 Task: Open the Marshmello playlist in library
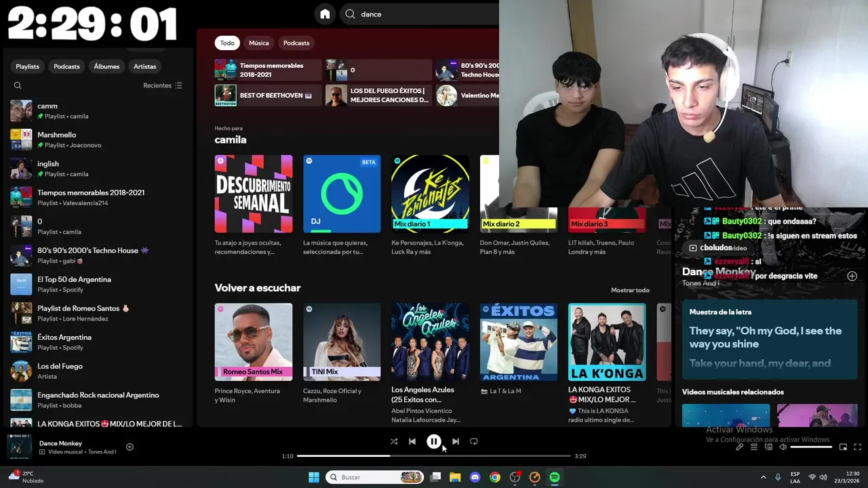[96, 140]
